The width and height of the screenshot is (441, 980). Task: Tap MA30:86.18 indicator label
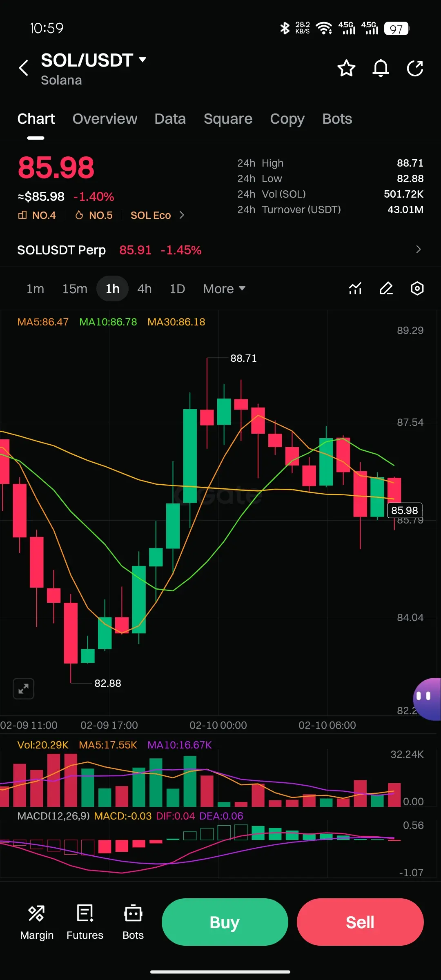click(x=176, y=322)
